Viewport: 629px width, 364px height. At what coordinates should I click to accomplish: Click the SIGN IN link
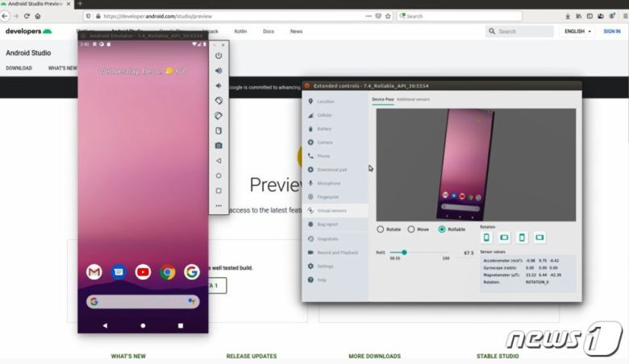click(612, 31)
